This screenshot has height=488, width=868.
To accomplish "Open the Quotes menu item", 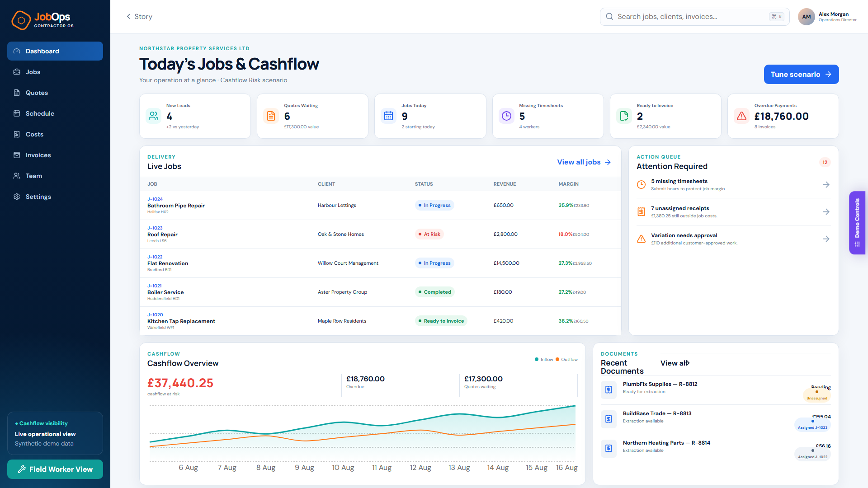I will coord(55,93).
